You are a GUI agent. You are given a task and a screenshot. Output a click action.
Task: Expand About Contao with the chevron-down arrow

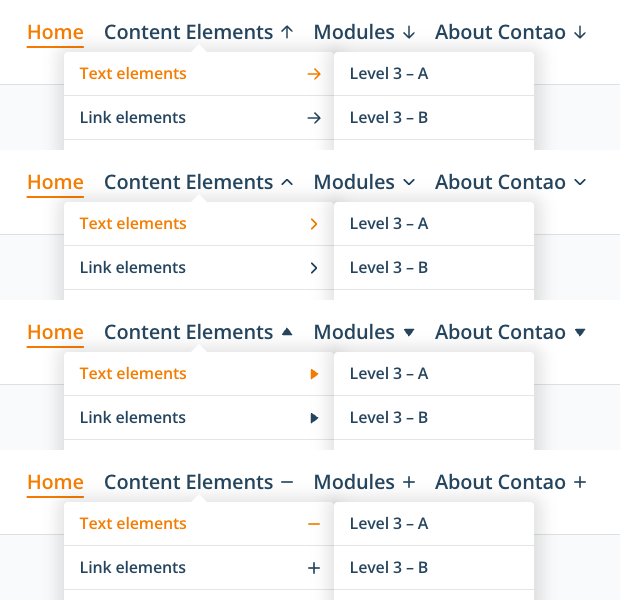click(x=580, y=182)
